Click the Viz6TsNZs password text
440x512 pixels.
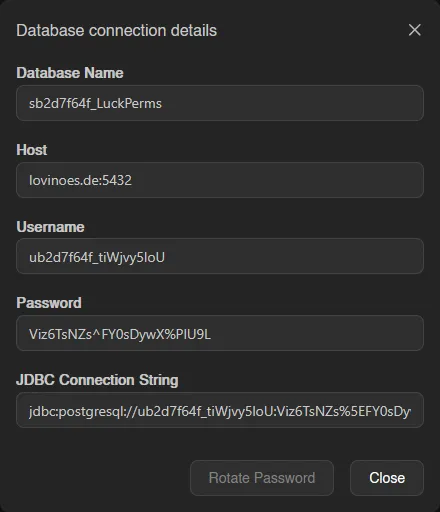coord(120,334)
